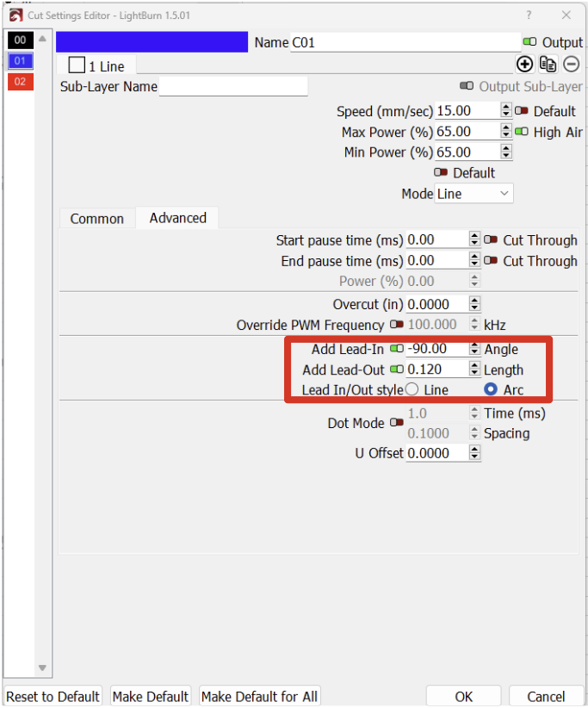
Task: Toggle Default switch next to Speed
Action: point(521,110)
